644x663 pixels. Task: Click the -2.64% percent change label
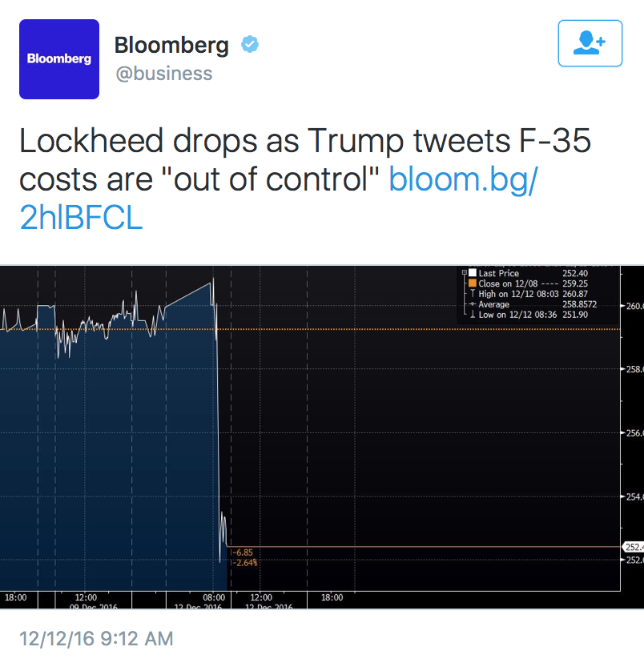(245, 563)
